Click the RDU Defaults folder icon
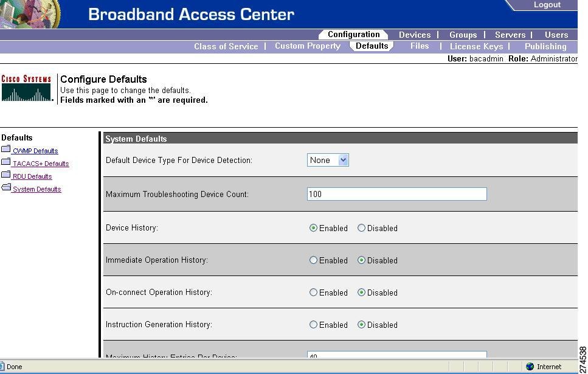 [6, 175]
